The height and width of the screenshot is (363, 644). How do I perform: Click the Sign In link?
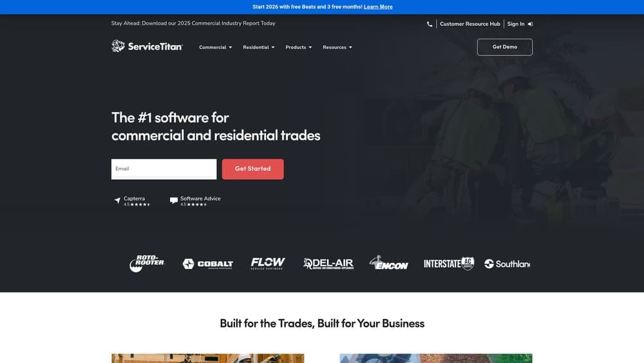515,24
